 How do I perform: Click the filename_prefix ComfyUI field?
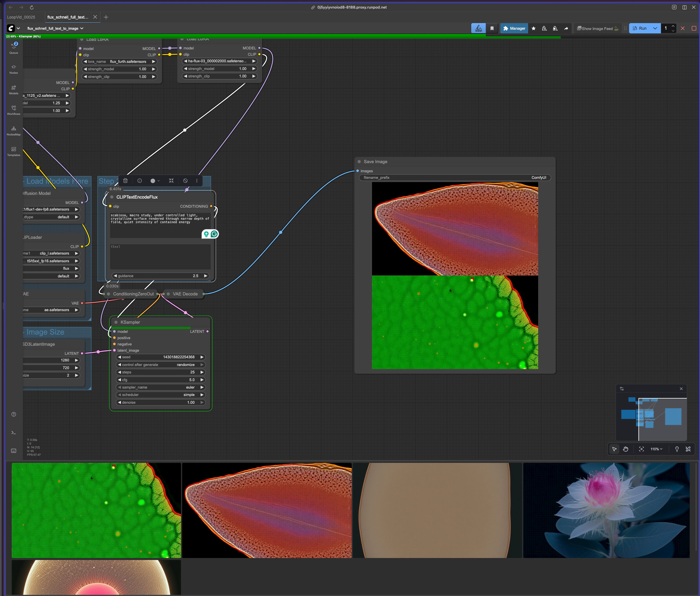455,177
